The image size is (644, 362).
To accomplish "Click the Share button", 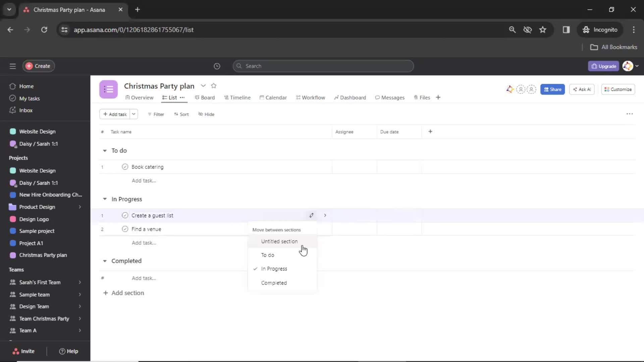I will click(x=553, y=89).
